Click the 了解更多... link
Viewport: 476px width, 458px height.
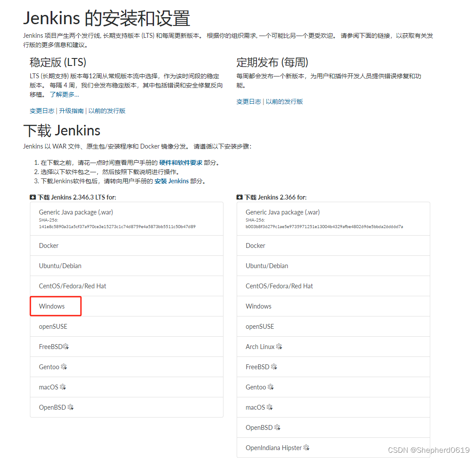point(64,94)
